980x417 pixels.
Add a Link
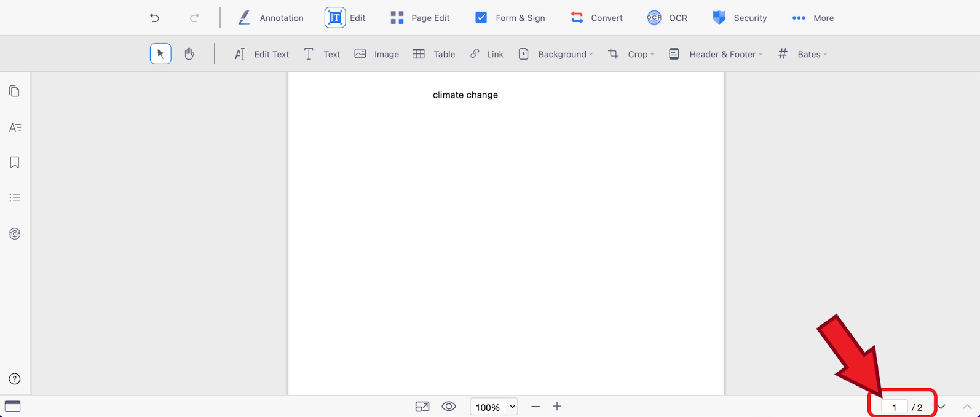487,54
